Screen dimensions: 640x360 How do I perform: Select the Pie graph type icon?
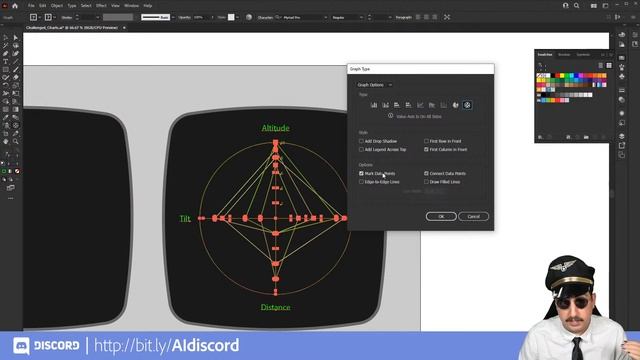[x=456, y=105]
